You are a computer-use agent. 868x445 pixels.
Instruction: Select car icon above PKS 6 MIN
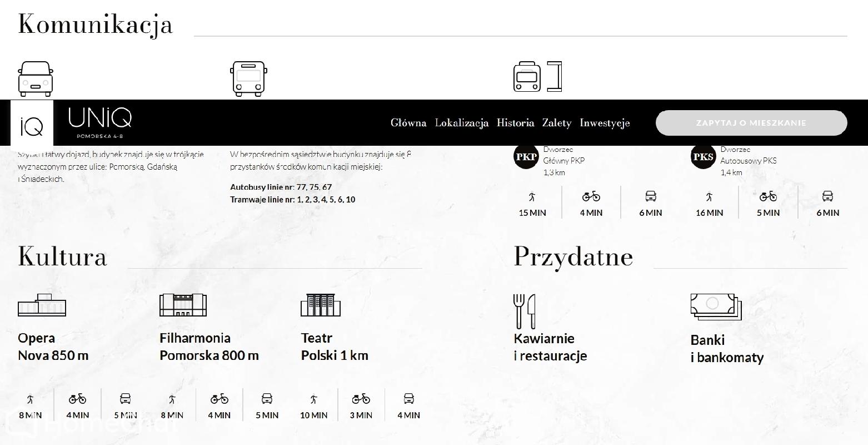click(827, 196)
